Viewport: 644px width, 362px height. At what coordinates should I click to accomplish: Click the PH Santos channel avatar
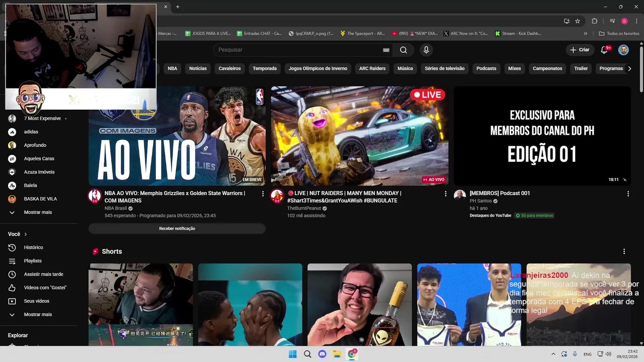click(x=460, y=196)
